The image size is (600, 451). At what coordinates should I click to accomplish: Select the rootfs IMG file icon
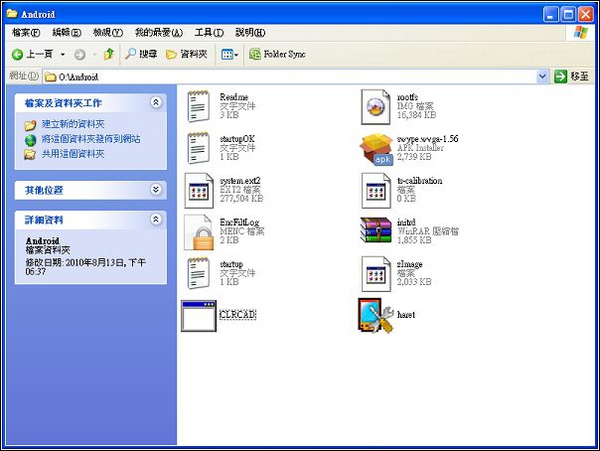pos(377,104)
